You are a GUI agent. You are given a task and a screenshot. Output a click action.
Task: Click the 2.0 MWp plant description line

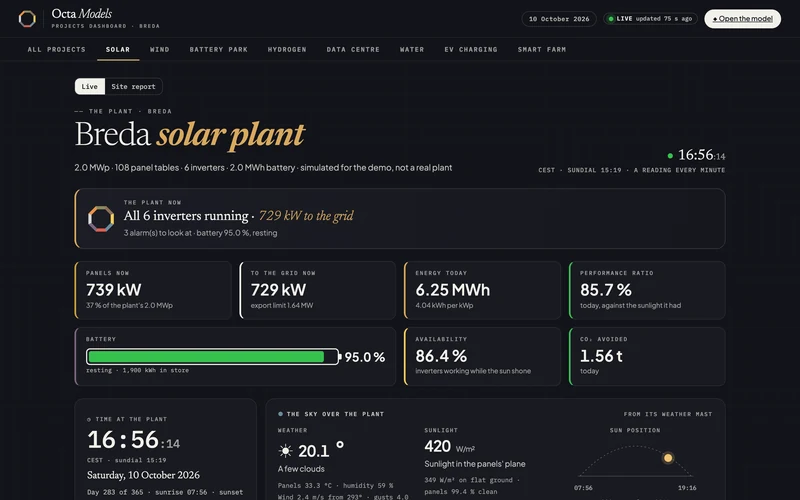pos(263,168)
